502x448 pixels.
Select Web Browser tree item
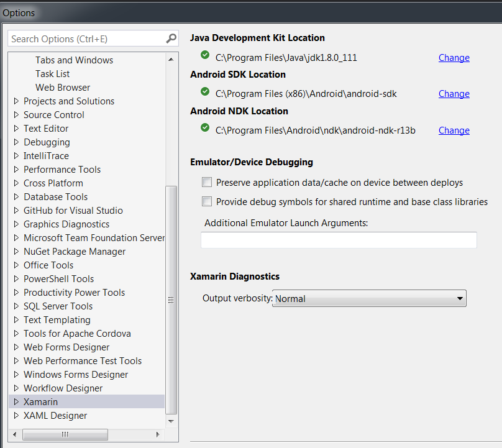[x=63, y=88]
